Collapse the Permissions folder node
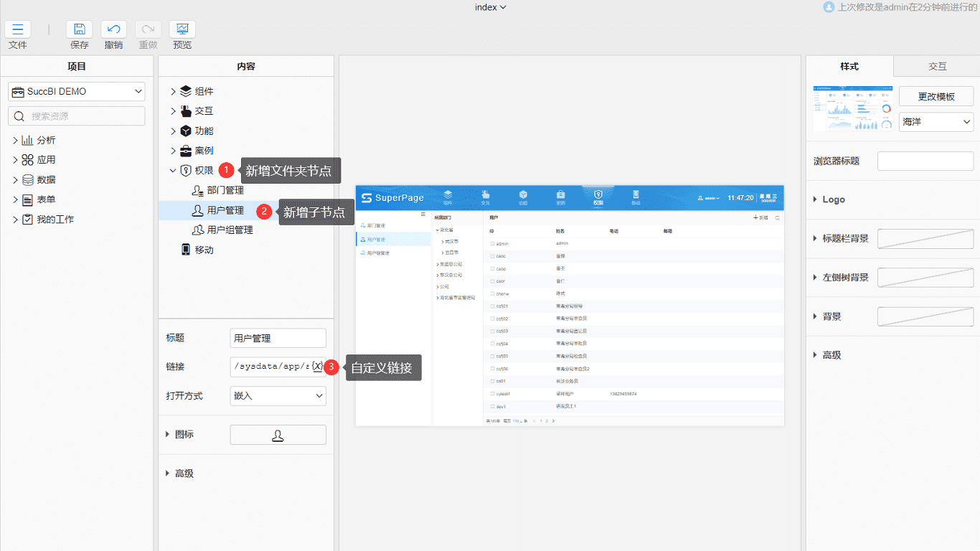980x551 pixels. click(x=173, y=171)
